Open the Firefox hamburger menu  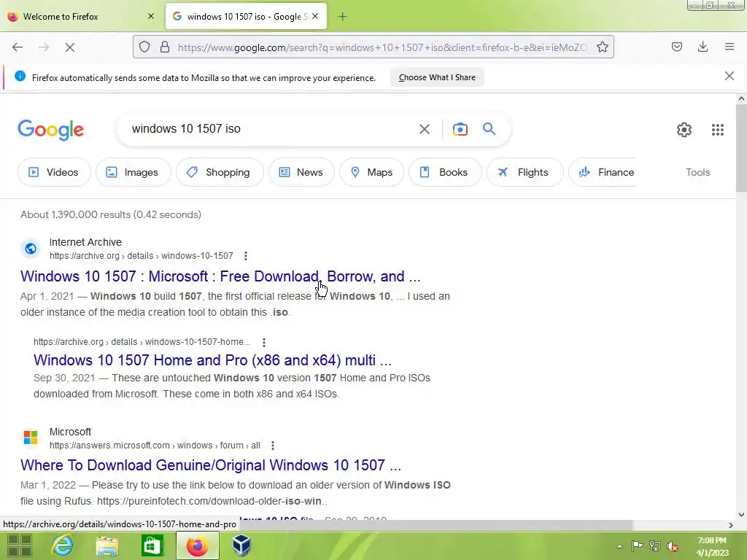[729, 47]
